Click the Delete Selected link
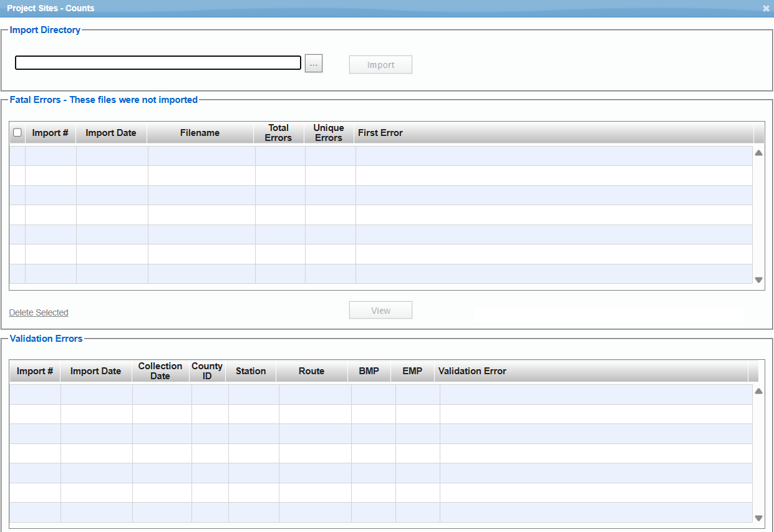774x532 pixels. tap(39, 312)
